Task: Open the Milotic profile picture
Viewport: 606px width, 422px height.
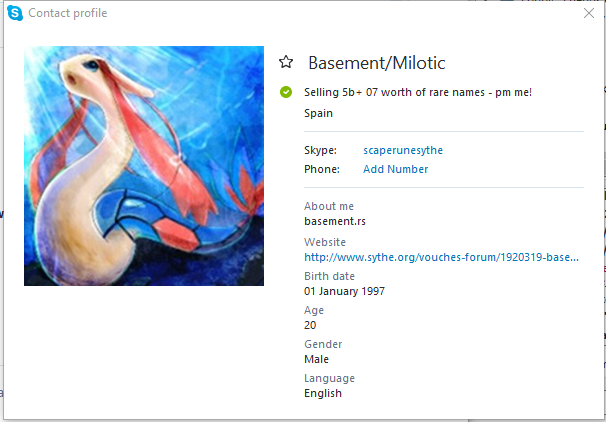Action: (x=144, y=166)
